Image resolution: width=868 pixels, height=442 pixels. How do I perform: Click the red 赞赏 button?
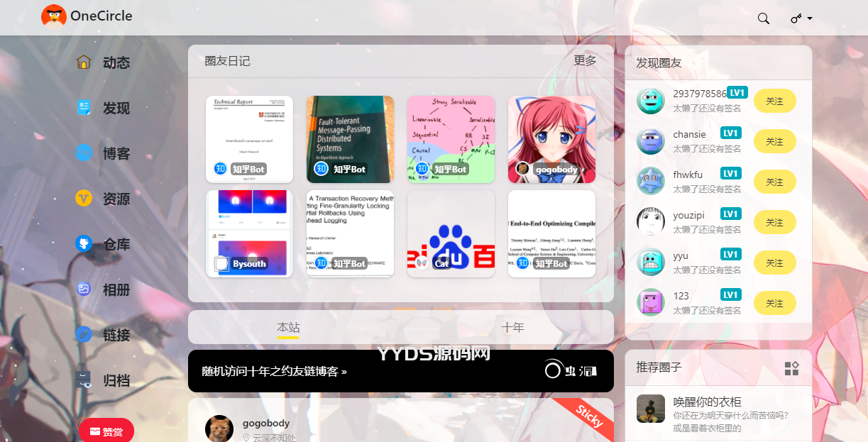click(106, 431)
